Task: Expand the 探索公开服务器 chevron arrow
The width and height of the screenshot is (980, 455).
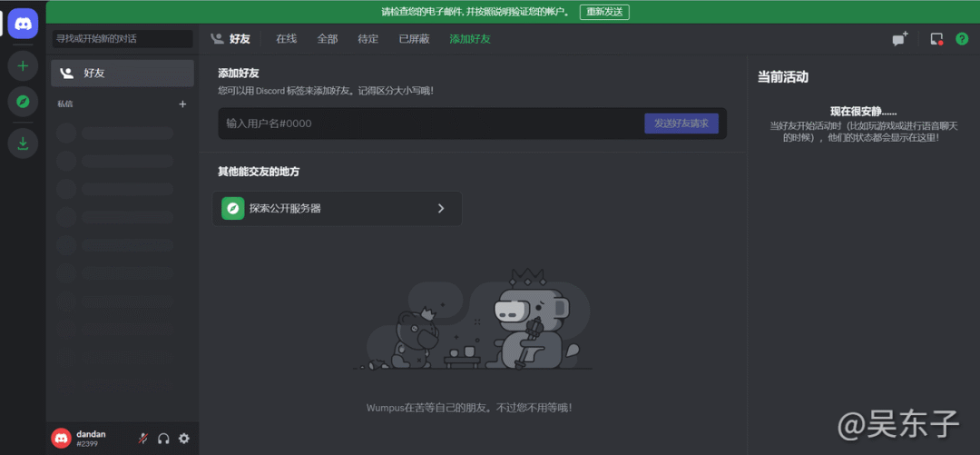Action: point(441,208)
